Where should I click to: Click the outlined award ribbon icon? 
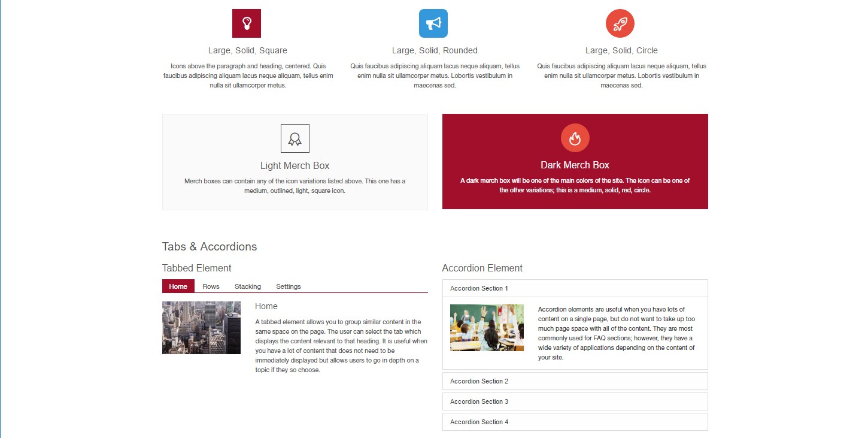coord(295,138)
